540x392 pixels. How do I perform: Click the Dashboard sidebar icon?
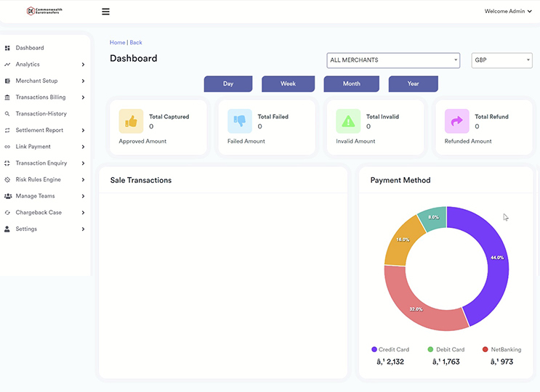(7, 48)
